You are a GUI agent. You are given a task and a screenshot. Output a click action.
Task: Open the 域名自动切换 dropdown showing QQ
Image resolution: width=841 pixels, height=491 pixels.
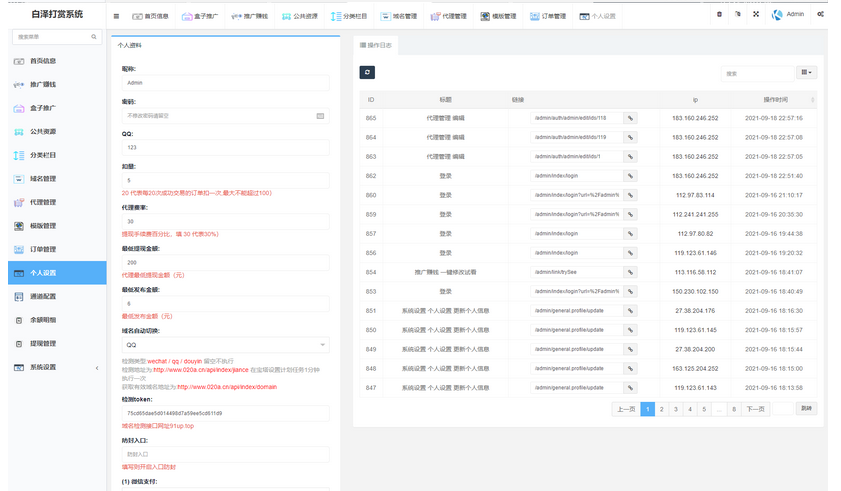point(225,345)
